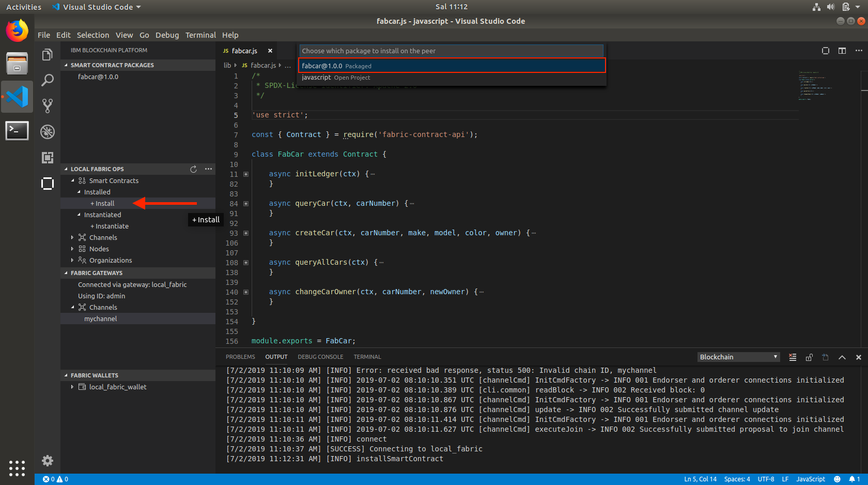
Task: Collapse the Smart Contracts tree node
Action: point(73,180)
